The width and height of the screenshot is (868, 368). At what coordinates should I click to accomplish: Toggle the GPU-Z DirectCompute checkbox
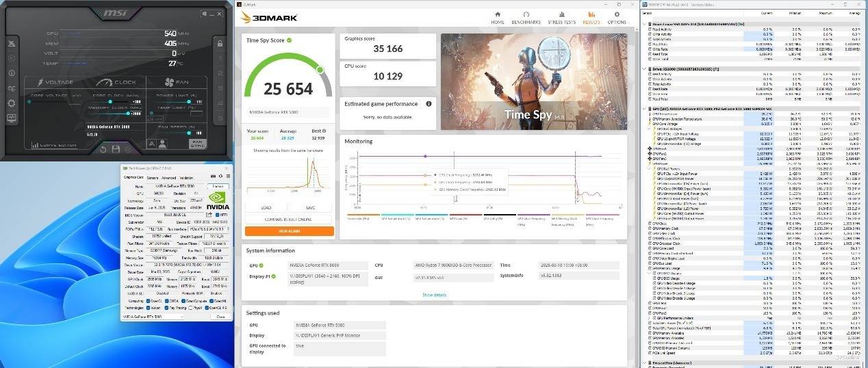pos(183,301)
